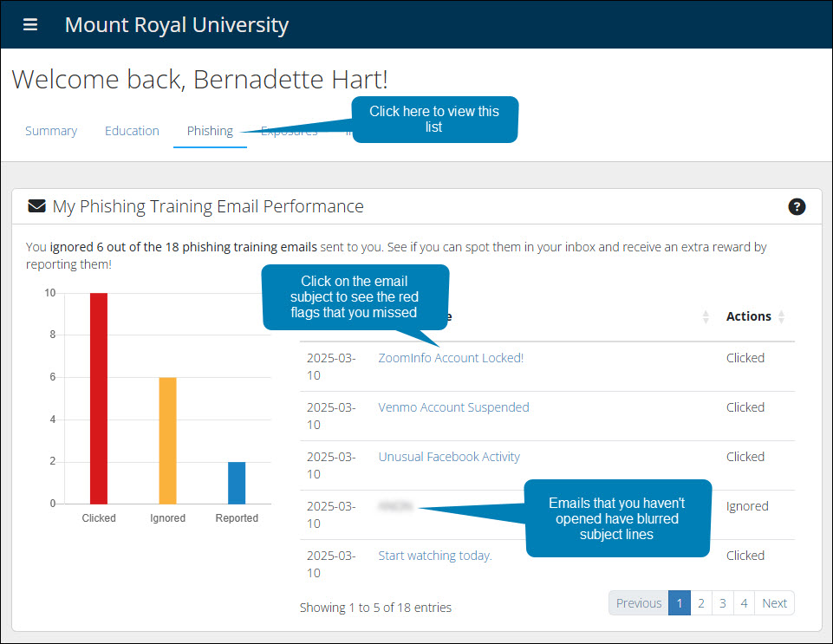Viewport: 833px width, 644px height.
Task: Jump to page 2 of results
Action: pyautogui.click(x=701, y=603)
